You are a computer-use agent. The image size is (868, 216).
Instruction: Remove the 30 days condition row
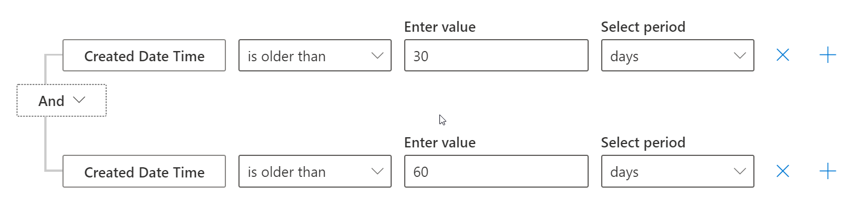point(783,55)
